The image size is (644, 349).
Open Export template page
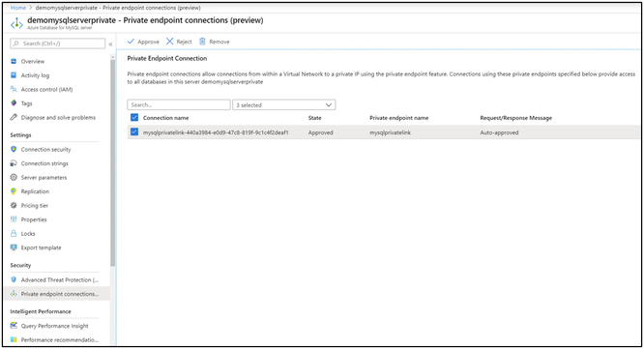pyautogui.click(x=41, y=247)
